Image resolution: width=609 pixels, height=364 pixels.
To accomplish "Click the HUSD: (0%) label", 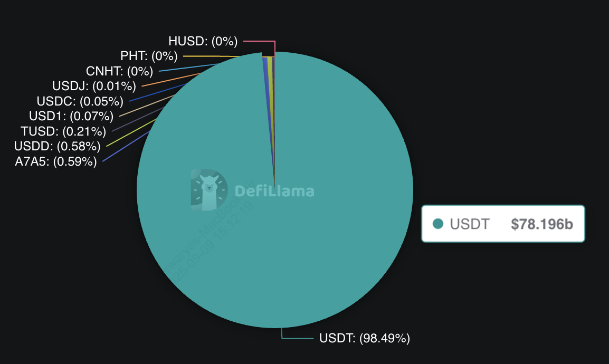I will click(203, 41).
